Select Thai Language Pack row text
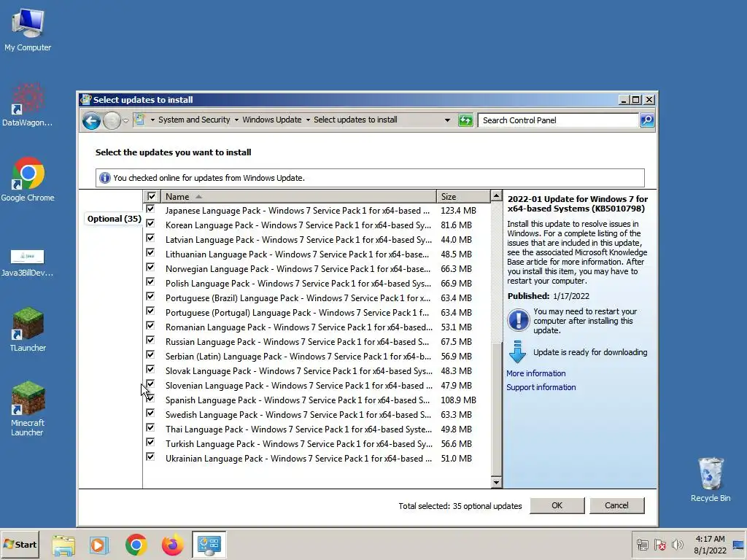This screenshot has height=560, width=747. click(298, 429)
